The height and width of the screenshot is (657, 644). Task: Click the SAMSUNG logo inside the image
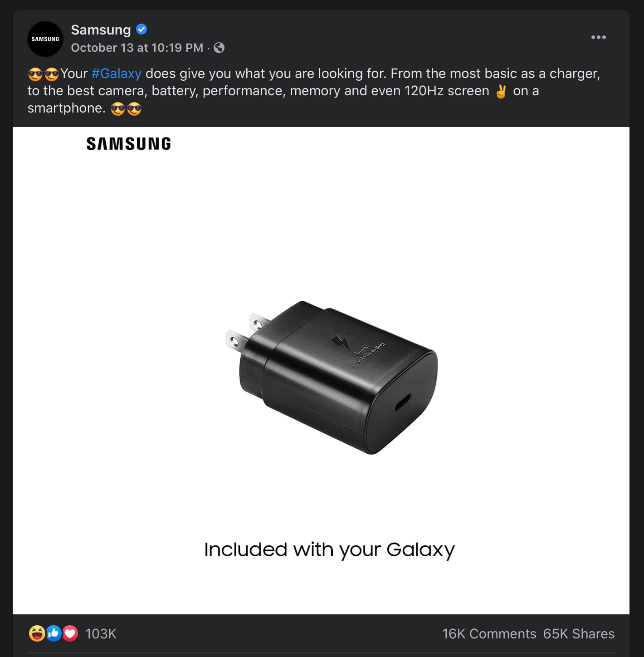tap(129, 144)
